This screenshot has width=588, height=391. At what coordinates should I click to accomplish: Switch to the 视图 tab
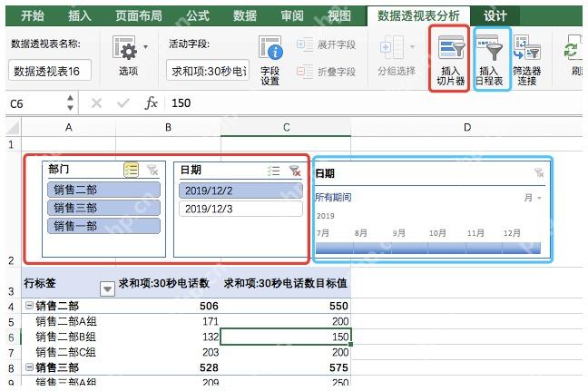pos(339,15)
